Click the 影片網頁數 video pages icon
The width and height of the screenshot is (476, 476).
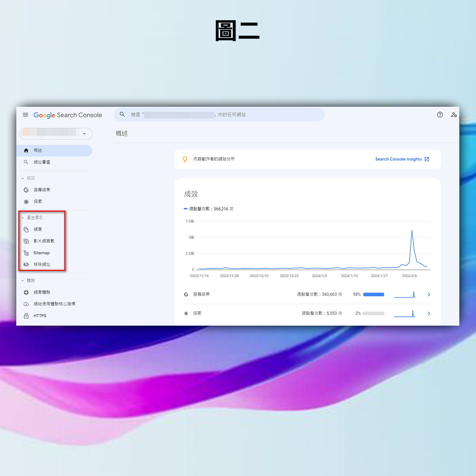click(26, 241)
